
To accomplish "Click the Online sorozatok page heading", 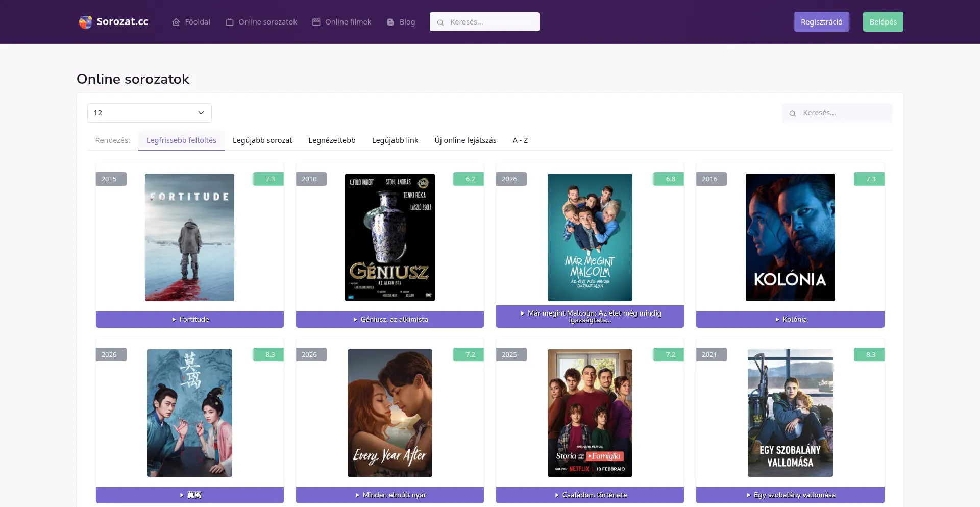I will point(133,79).
